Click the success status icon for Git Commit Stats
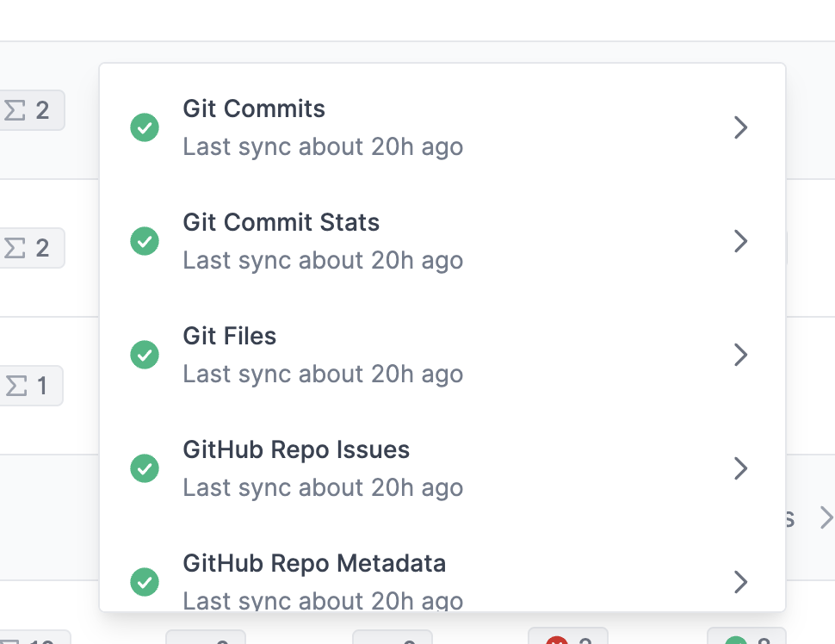 [144, 241]
